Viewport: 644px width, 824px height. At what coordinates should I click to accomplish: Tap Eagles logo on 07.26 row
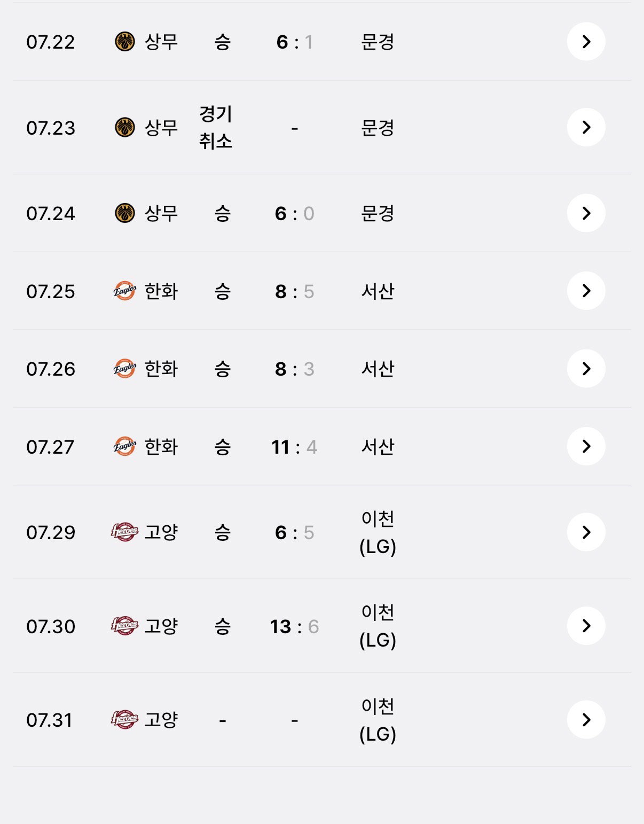[x=125, y=369]
